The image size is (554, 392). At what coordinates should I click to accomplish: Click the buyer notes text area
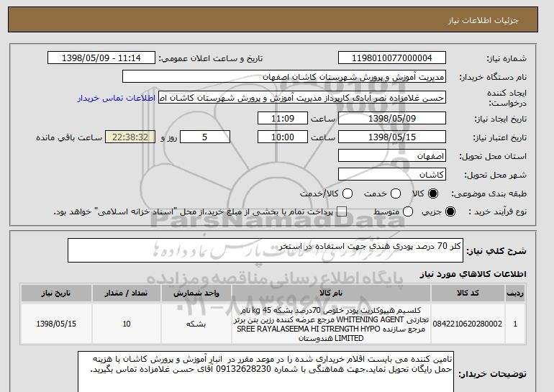click(265, 372)
